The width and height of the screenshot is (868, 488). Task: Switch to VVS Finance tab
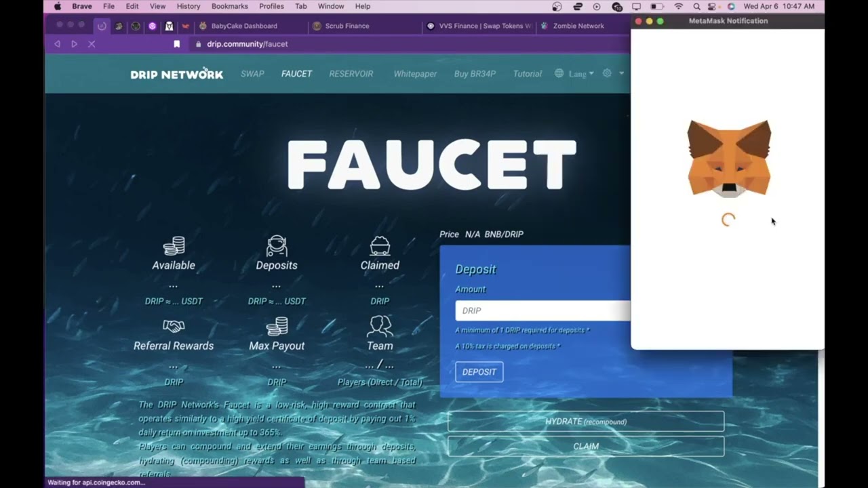[x=479, y=26]
